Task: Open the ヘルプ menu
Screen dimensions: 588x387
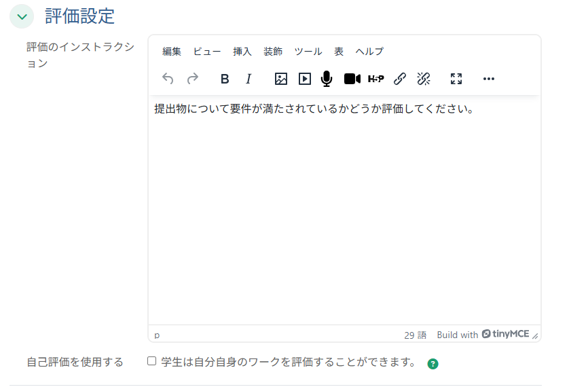Action: [x=370, y=52]
